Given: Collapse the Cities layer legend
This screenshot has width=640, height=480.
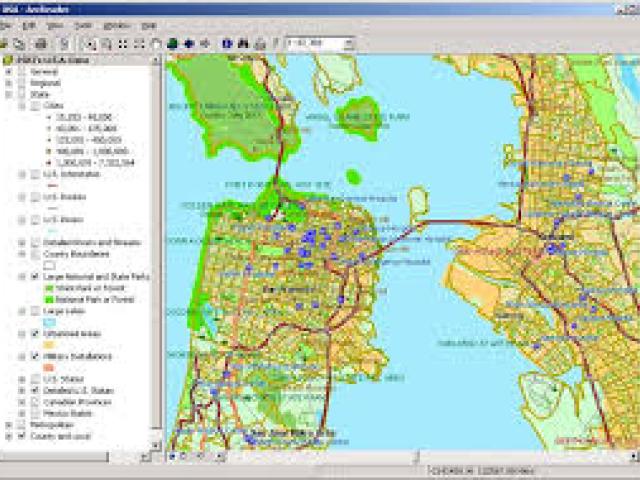Looking at the screenshot, I should click(x=22, y=106).
